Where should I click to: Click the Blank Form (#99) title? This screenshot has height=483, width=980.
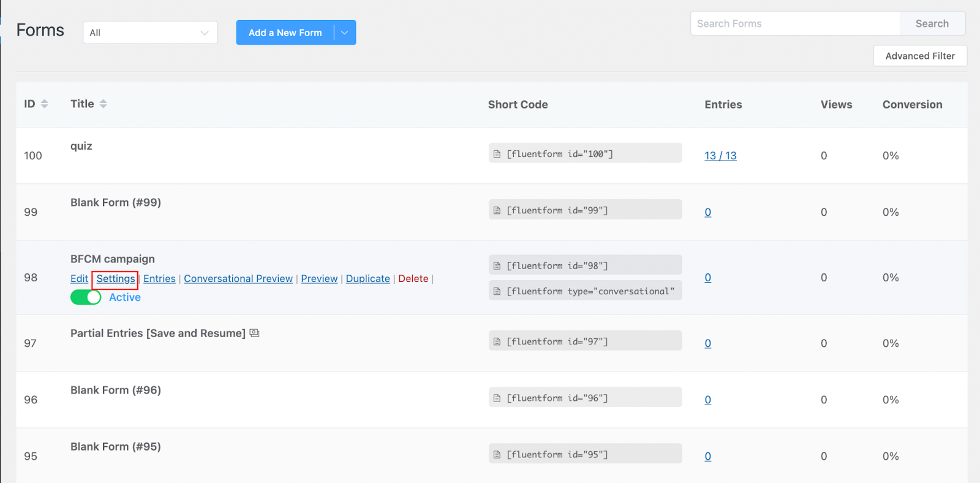tap(116, 202)
